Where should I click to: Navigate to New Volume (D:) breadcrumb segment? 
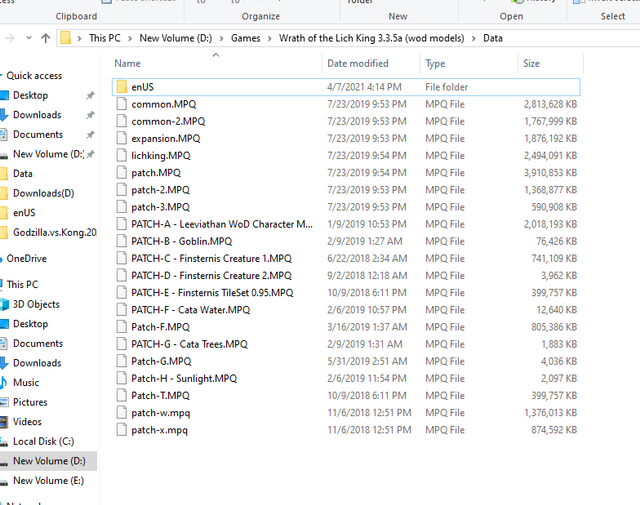[x=176, y=38]
